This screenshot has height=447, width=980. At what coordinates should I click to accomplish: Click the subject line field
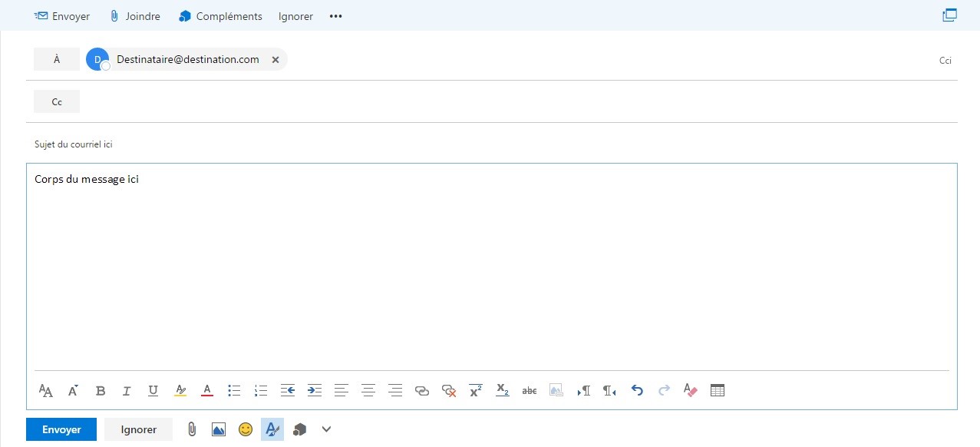pyautogui.click(x=491, y=144)
